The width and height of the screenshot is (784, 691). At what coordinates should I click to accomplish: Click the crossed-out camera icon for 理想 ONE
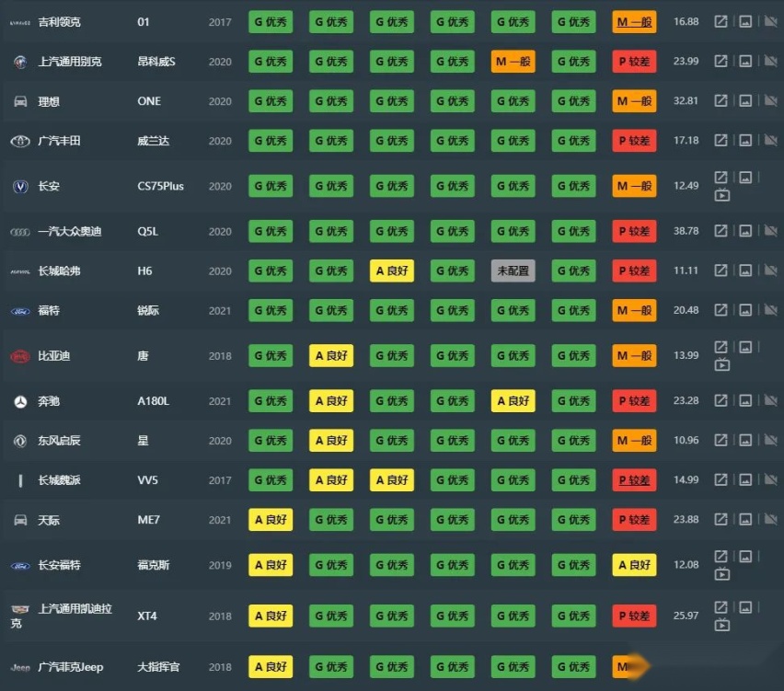(x=770, y=100)
